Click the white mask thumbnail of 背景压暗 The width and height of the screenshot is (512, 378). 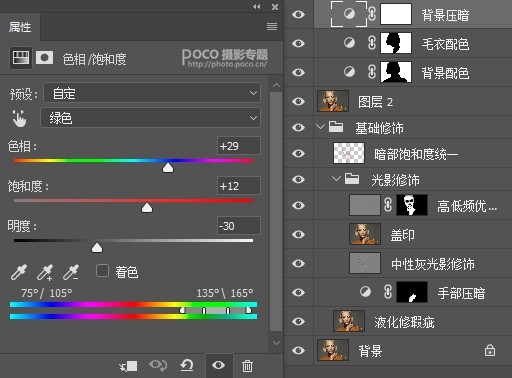tap(396, 14)
